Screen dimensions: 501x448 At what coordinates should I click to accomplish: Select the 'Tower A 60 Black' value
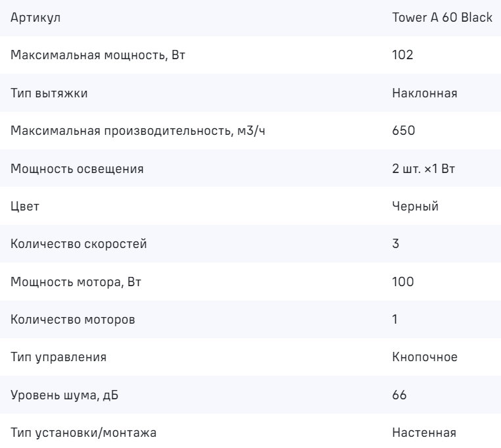(442, 18)
